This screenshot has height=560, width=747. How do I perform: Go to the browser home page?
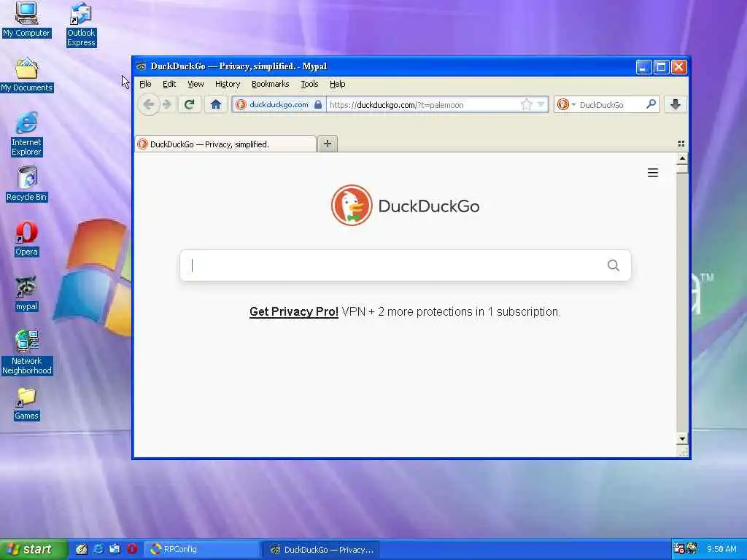pos(216,104)
